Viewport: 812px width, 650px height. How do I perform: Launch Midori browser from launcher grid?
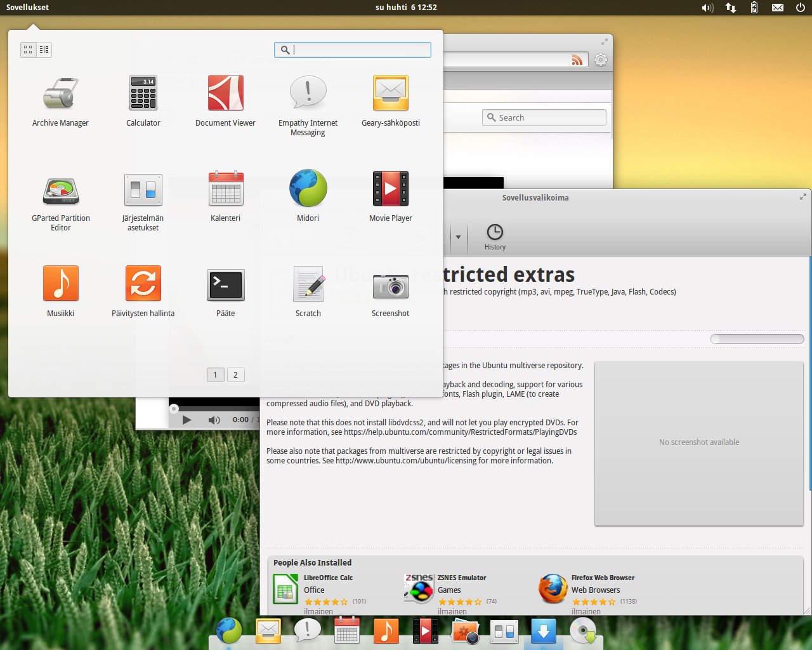click(308, 197)
